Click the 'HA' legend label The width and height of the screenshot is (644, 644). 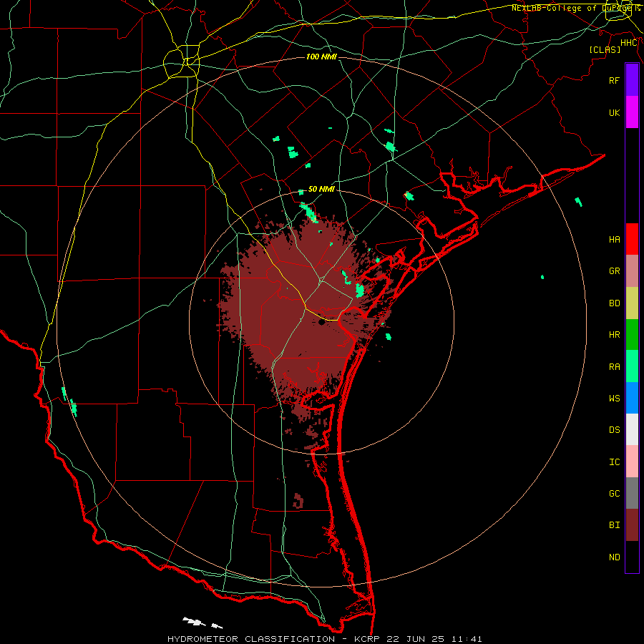[x=614, y=240]
